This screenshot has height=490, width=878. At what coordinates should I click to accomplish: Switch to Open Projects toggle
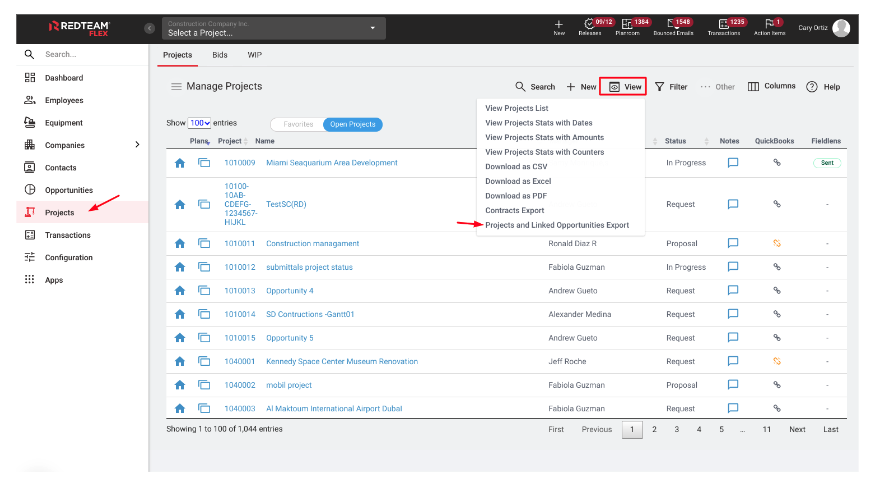point(352,125)
